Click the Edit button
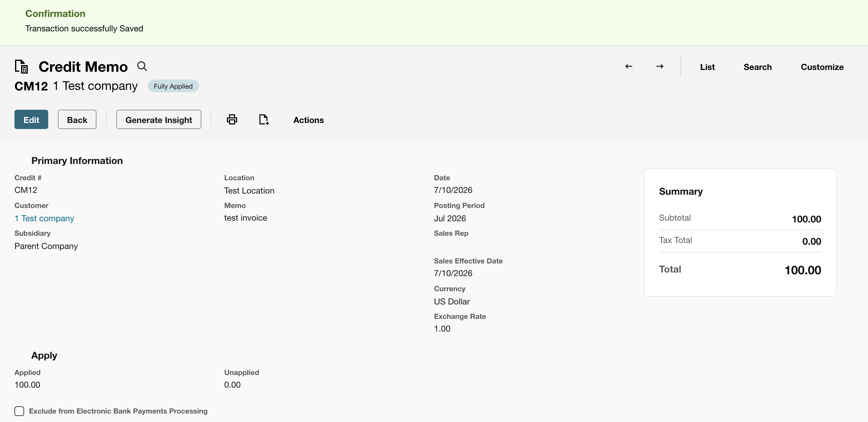The height and width of the screenshot is (422, 868). point(31,119)
